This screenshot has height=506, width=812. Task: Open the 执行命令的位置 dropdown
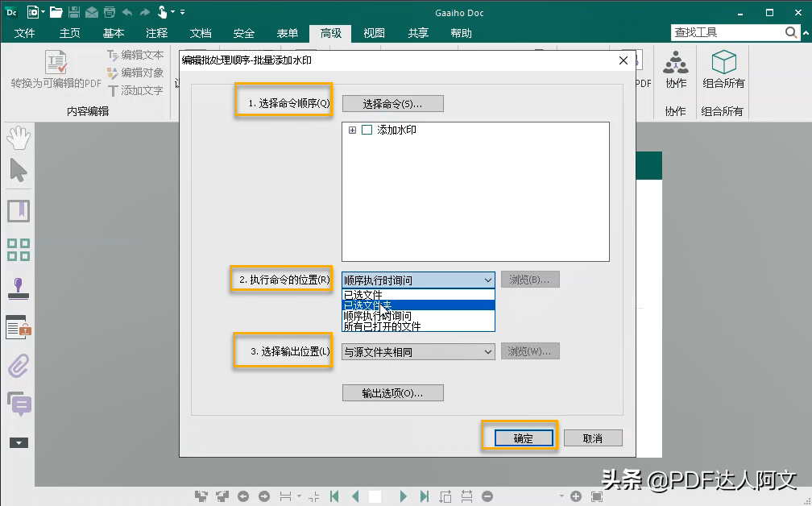pyautogui.click(x=418, y=280)
